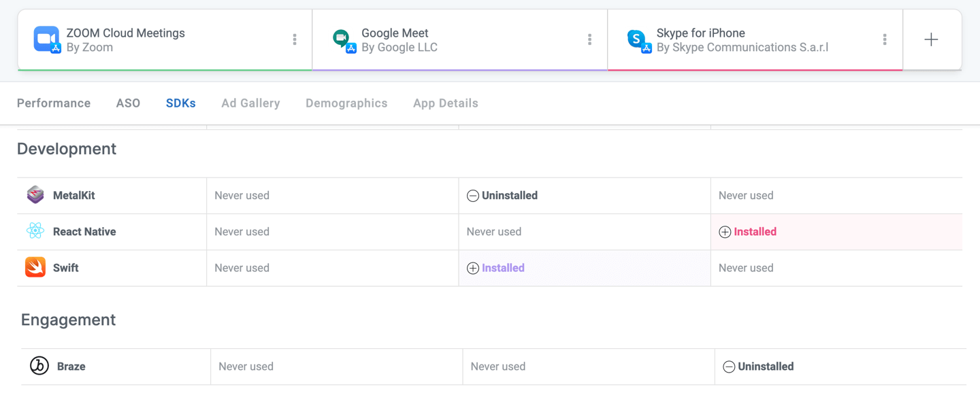Click the ZOOM Cloud Meetings app title
The image size is (980, 408).
coord(125,33)
